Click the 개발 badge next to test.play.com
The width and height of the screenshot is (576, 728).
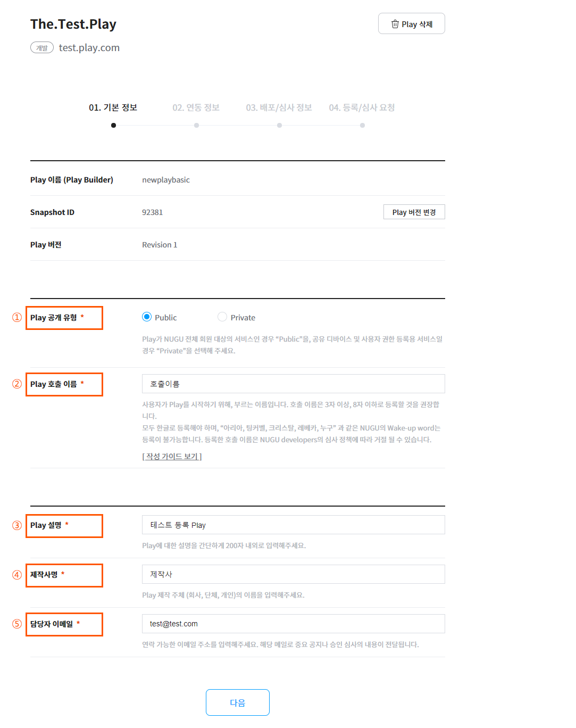tap(42, 48)
